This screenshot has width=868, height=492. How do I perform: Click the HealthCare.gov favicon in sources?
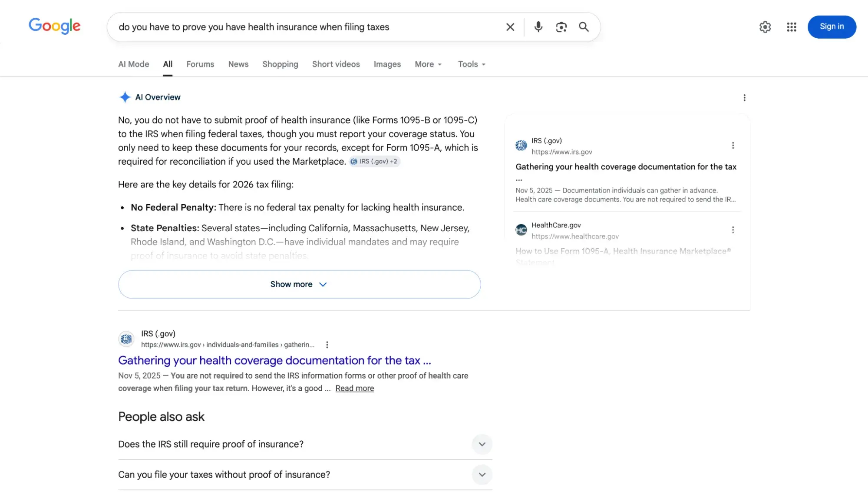pos(521,229)
